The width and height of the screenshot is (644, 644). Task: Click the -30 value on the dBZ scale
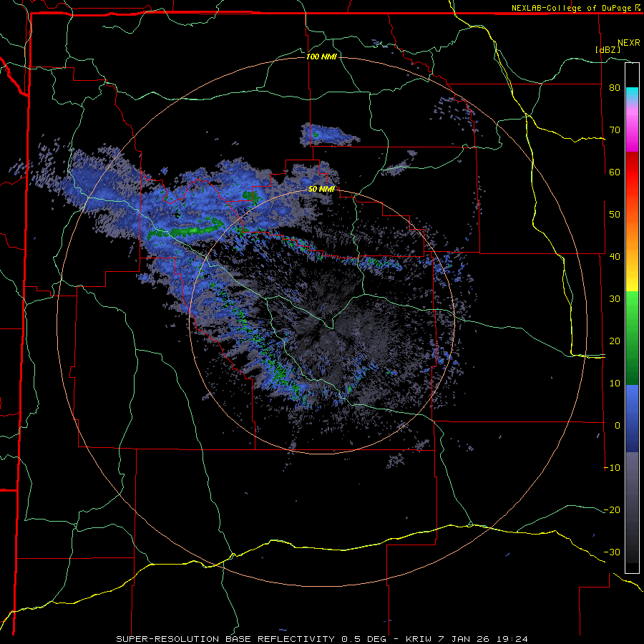point(612,552)
